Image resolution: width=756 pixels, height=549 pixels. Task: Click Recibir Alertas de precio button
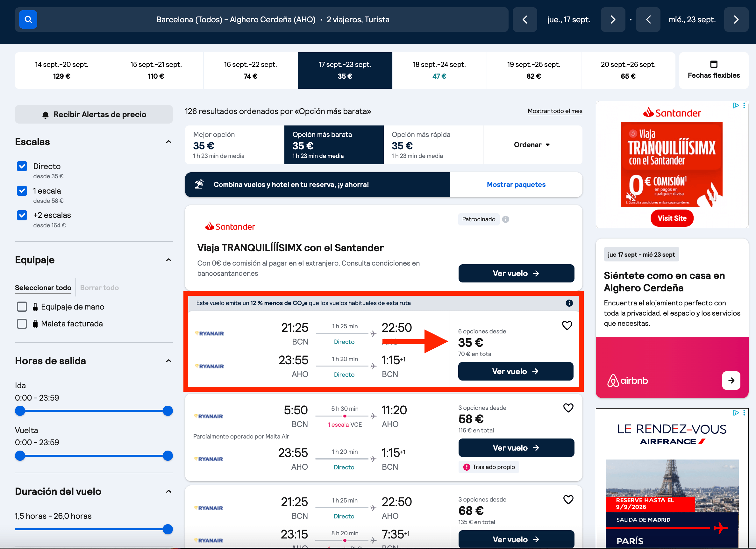[94, 114]
